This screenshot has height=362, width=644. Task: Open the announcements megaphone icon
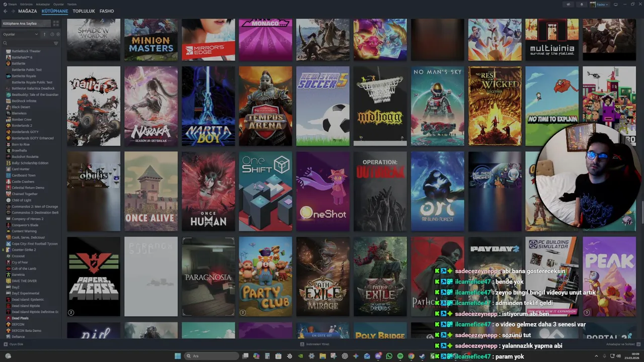pyautogui.click(x=569, y=5)
